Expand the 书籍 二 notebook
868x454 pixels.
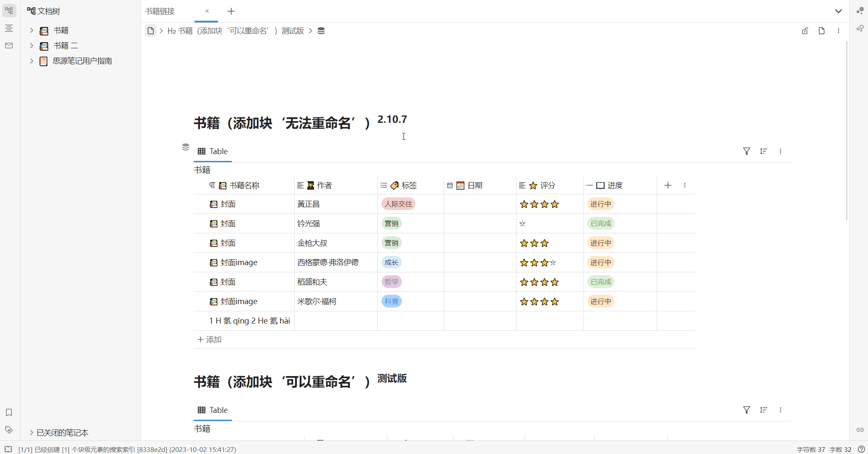31,46
